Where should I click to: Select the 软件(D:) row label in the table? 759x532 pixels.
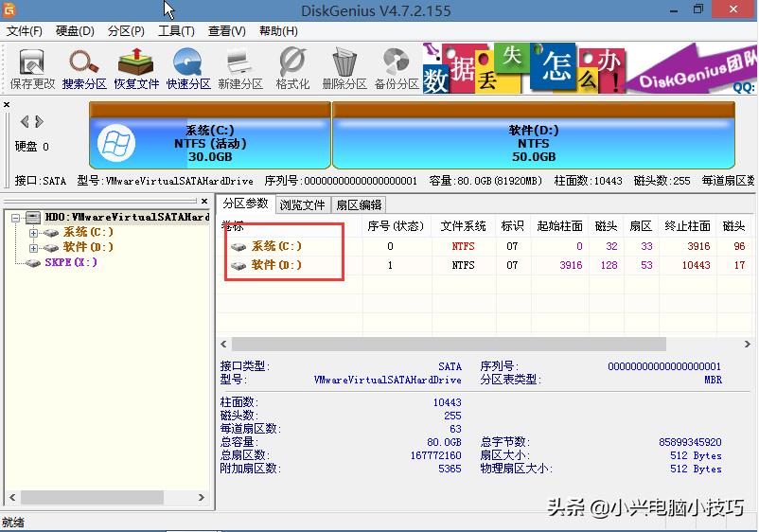pos(276,265)
